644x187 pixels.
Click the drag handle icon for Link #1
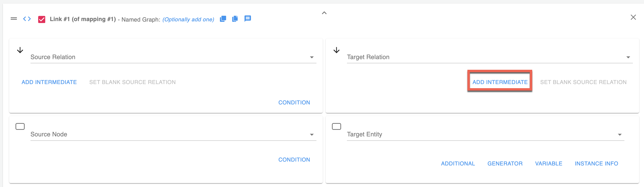14,19
